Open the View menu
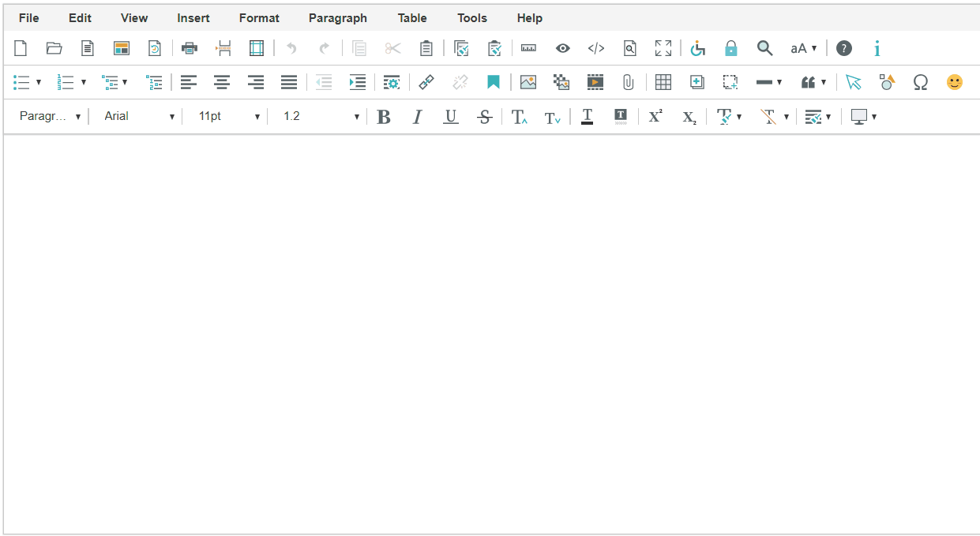Image resolution: width=980 pixels, height=536 pixels. [134, 17]
